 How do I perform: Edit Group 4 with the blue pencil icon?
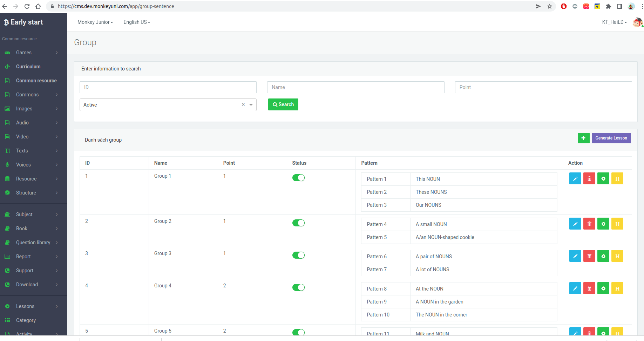pyautogui.click(x=575, y=288)
